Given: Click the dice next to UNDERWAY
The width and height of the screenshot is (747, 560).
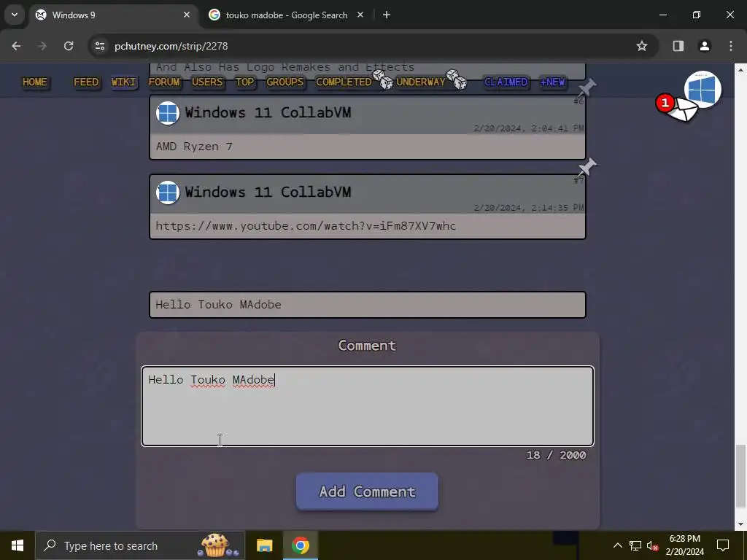Looking at the screenshot, I should coord(457,79).
